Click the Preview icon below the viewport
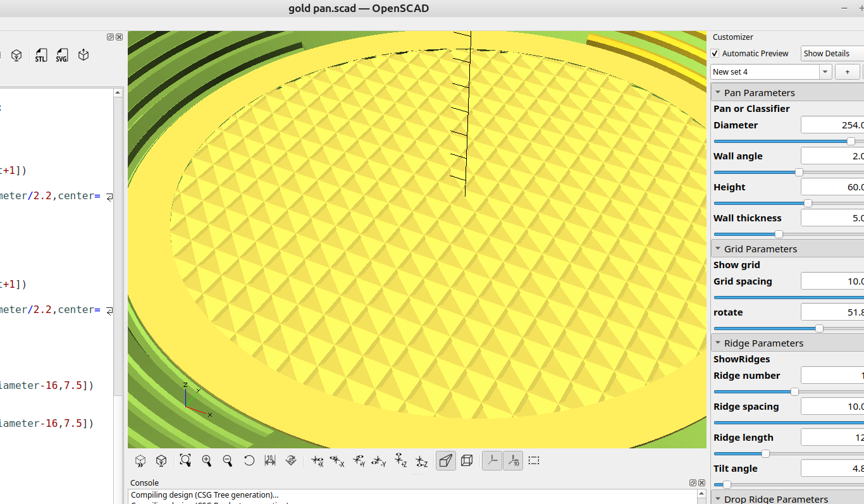The width and height of the screenshot is (864, 504). (x=140, y=460)
